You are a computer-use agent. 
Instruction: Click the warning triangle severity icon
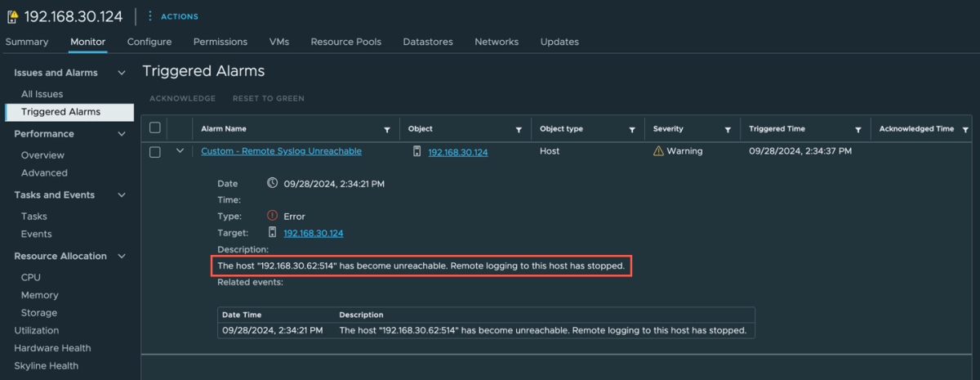click(x=658, y=151)
